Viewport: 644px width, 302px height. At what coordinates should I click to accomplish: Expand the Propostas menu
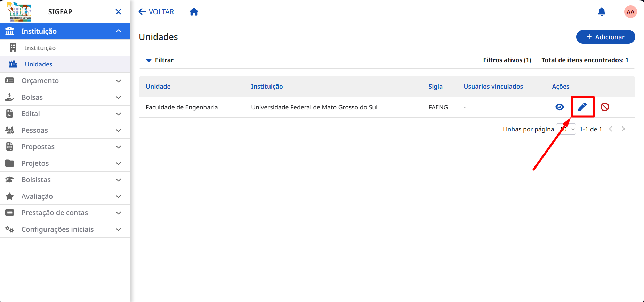(x=65, y=147)
